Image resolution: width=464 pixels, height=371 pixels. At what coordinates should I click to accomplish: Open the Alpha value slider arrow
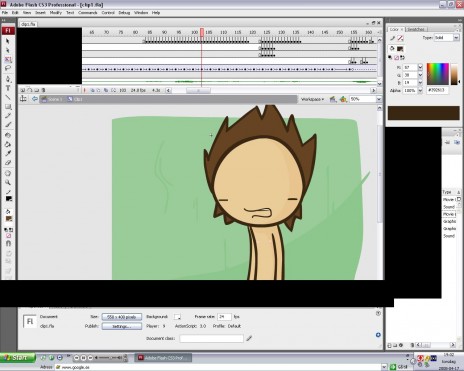point(420,90)
